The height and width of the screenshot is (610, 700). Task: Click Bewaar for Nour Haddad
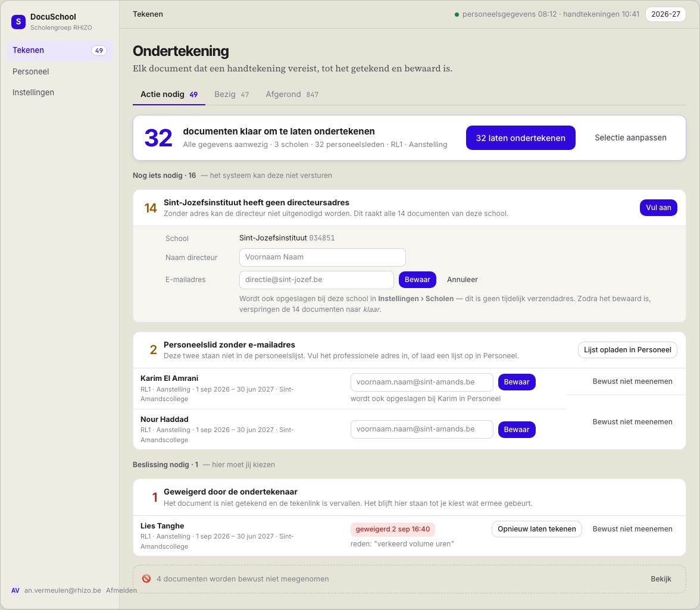pyautogui.click(x=517, y=430)
